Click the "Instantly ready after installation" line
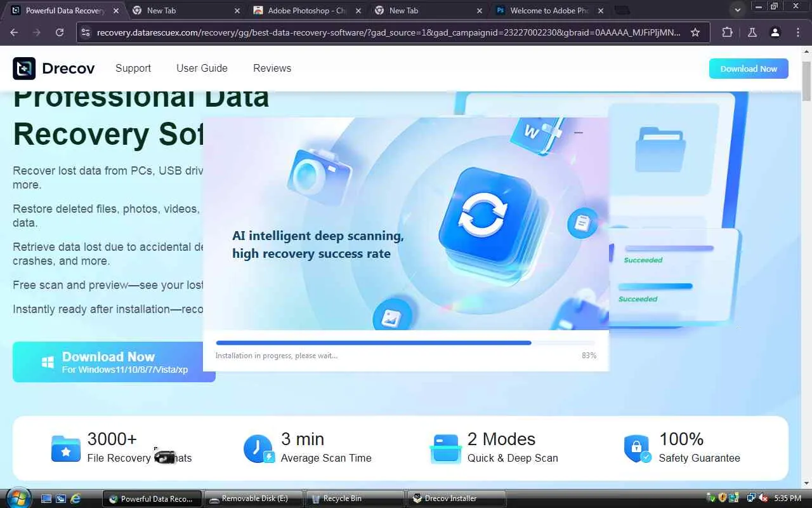Screen dimensions: 812x508 coord(108,309)
